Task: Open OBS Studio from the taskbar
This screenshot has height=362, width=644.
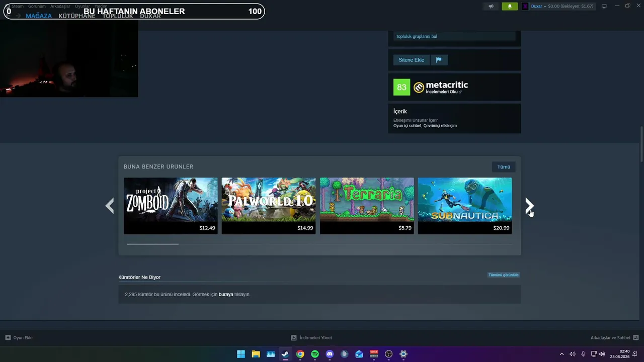Action: click(388, 354)
